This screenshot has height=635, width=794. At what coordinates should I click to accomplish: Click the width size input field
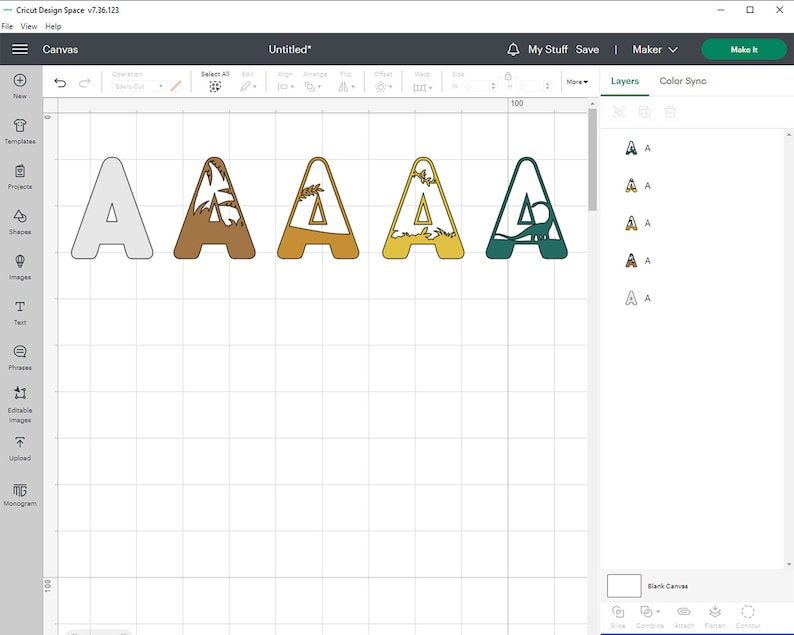[x=476, y=87]
